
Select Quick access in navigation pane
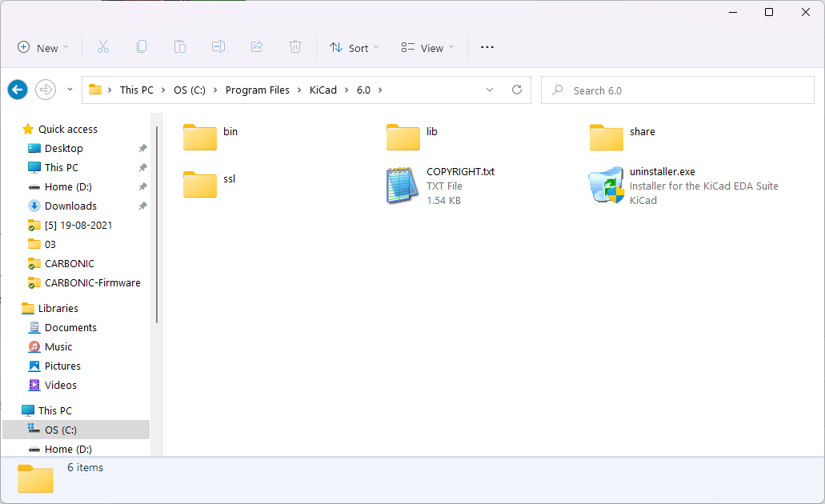[x=68, y=129]
